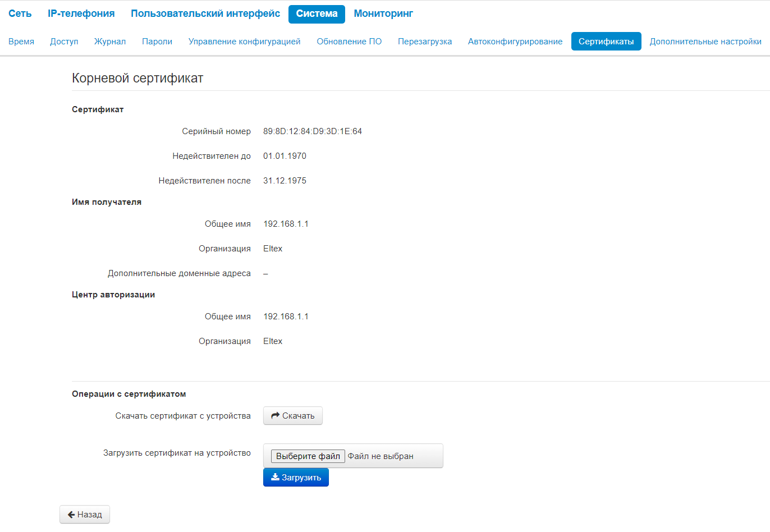Click the Дополнительные доменные адреса label
Image resolution: width=770 pixels, height=532 pixels.
180,273
